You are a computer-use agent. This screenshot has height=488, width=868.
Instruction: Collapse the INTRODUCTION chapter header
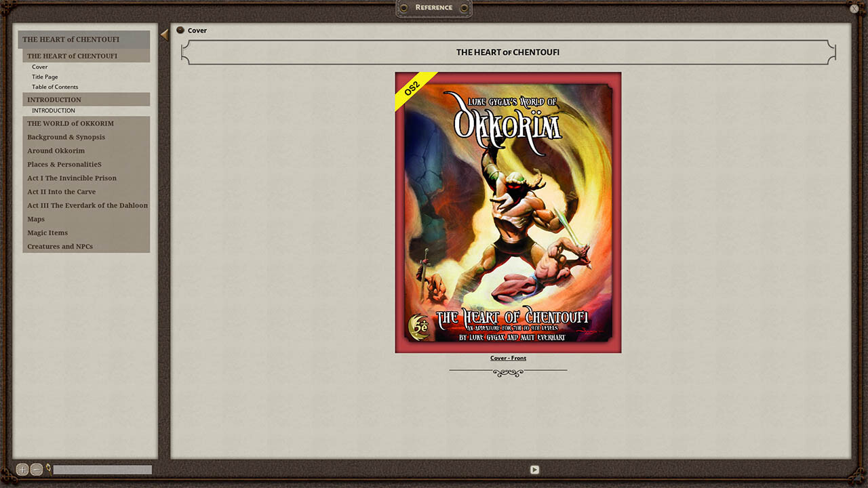coord(86,100)
